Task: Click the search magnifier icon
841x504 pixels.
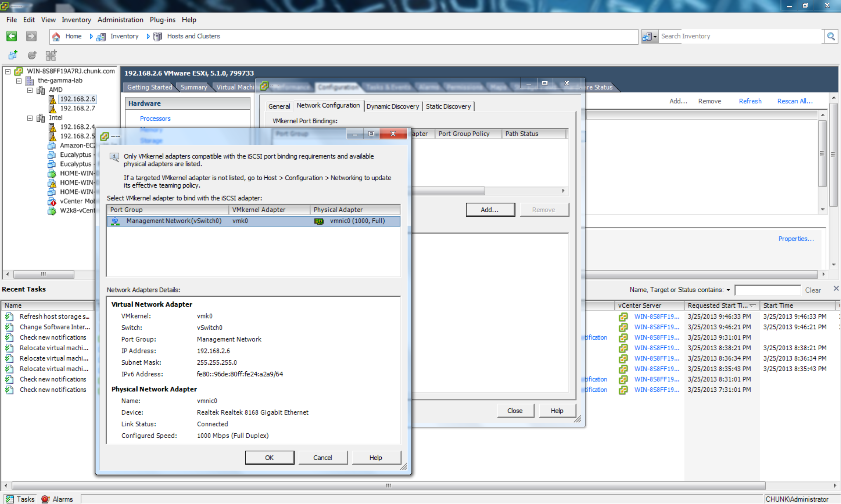Action: tap(831, 36)
